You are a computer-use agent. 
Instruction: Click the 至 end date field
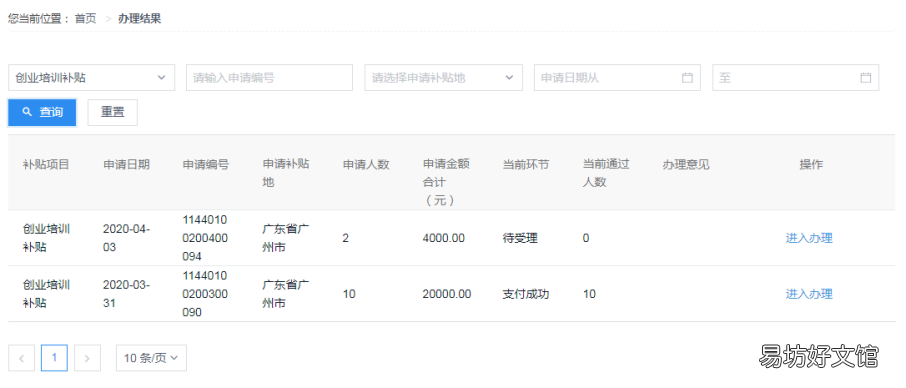click(796, 78)
